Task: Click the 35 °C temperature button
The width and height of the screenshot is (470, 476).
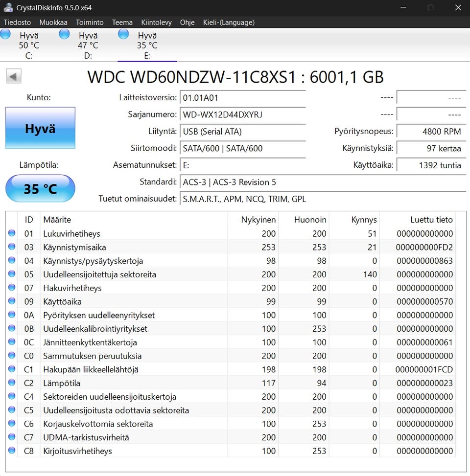Action: 40,188
